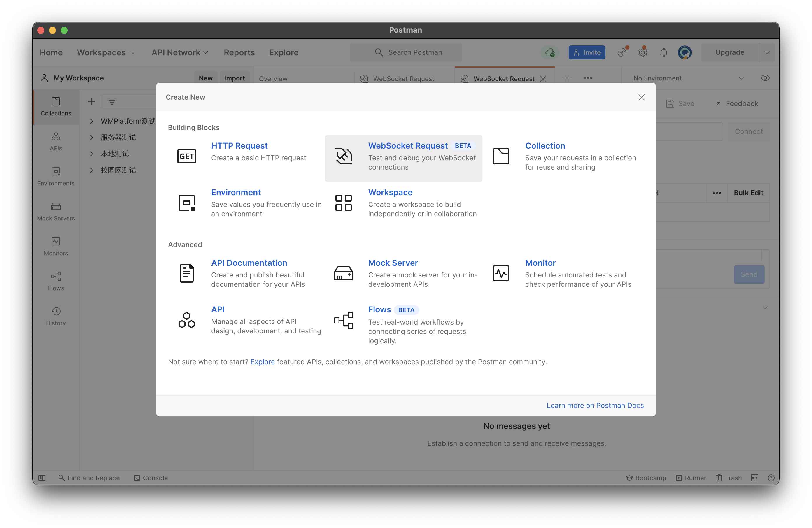Viewport: 812px width, 528px height.
Task: Click the Upgrade button
Action: 730,52
